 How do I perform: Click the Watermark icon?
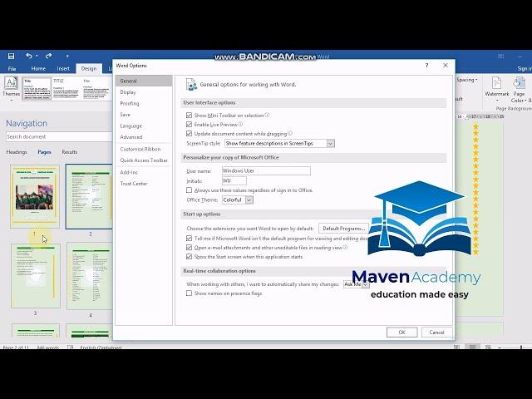[497, 86]
